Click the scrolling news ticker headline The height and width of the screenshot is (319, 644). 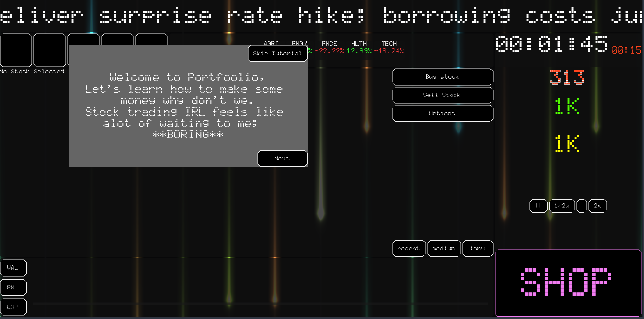[x=322, y=15]
